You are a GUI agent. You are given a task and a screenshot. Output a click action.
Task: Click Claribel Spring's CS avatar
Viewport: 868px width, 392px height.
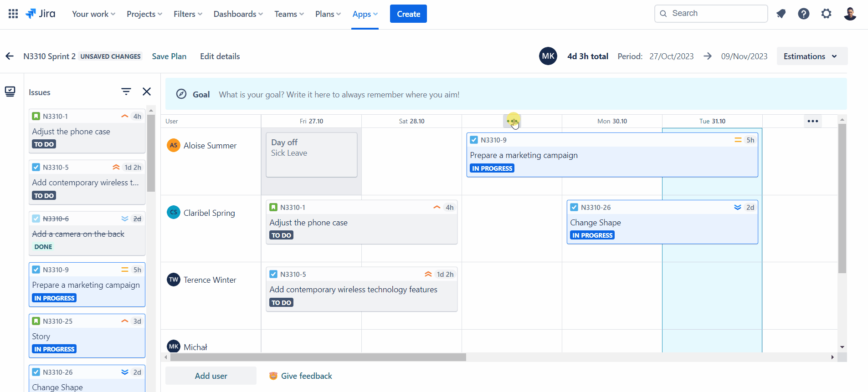coord(173,212)
